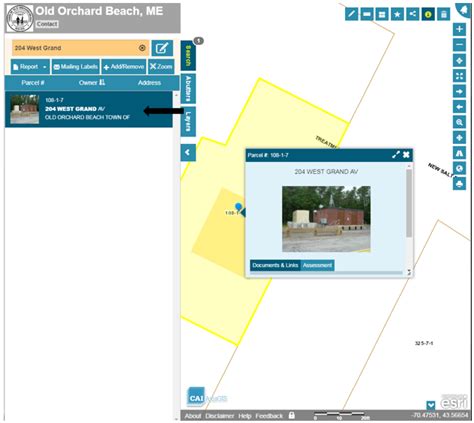Click the blue map pin marker

(238, 207)
